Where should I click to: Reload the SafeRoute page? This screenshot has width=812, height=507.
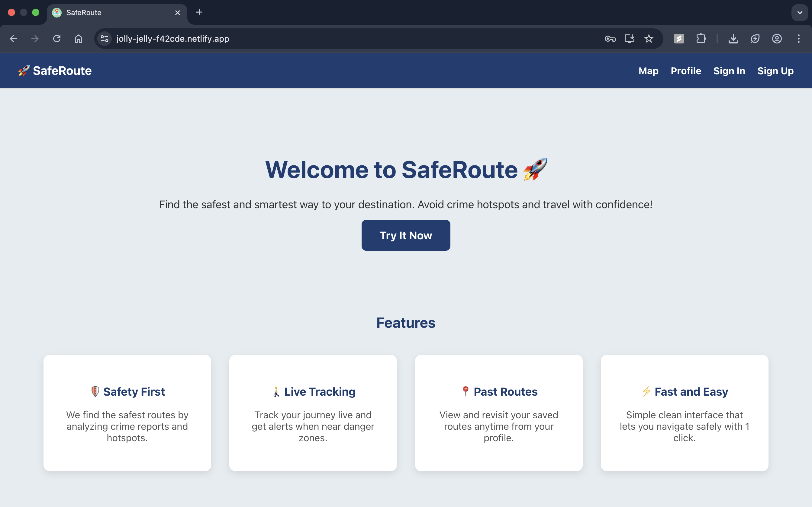click(x=57, y=39)
